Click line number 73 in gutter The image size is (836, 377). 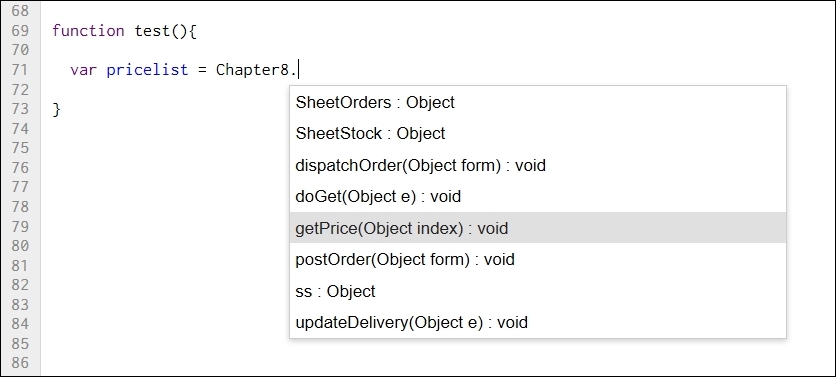pos(20,109)
